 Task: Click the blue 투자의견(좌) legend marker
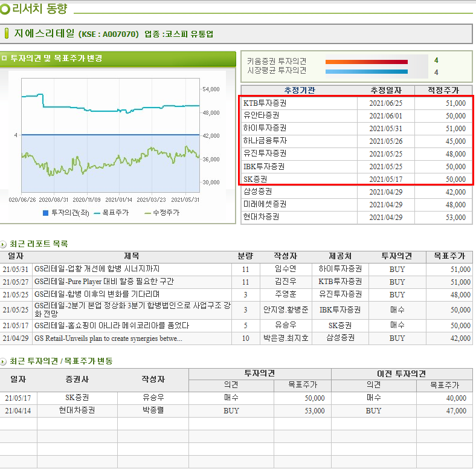tap(46, 213)
